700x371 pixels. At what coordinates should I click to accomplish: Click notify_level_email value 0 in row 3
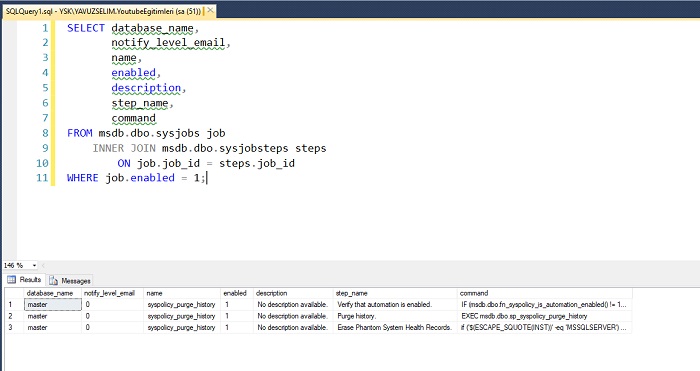[112, 327]
